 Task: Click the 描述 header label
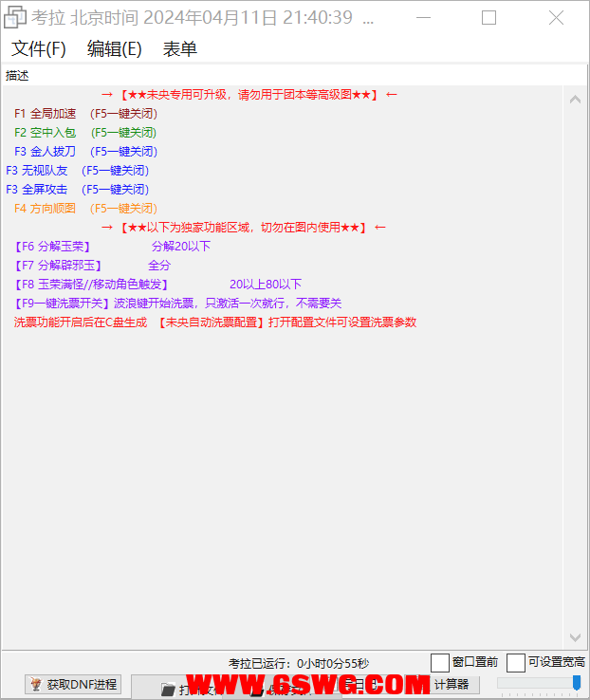[17, 76]
